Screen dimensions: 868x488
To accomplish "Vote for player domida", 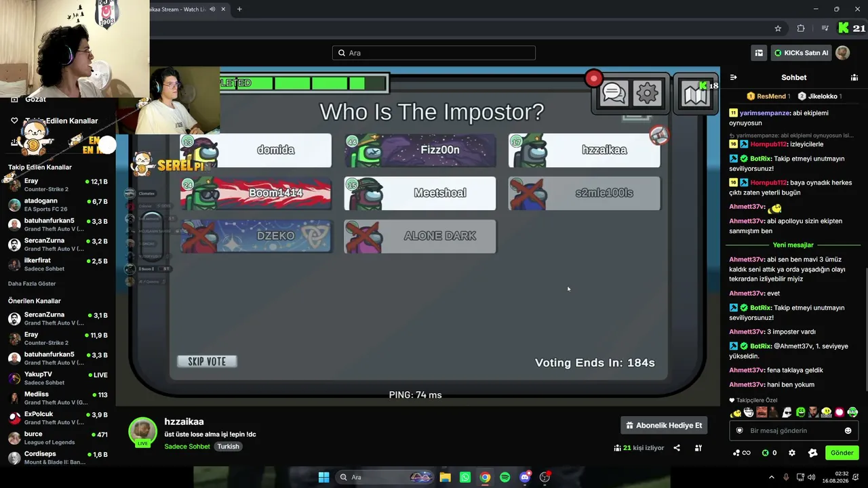I will tap(256, 150).
